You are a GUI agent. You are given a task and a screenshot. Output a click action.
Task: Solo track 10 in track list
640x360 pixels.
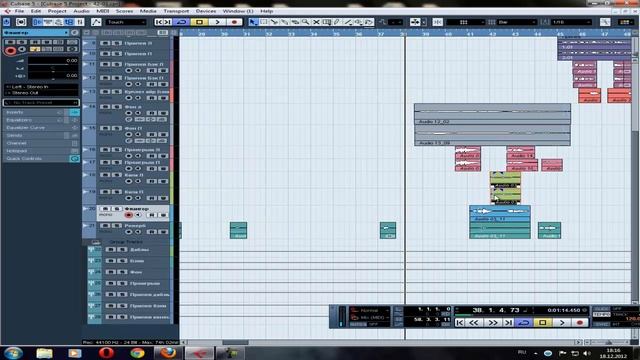coord(117,53)
